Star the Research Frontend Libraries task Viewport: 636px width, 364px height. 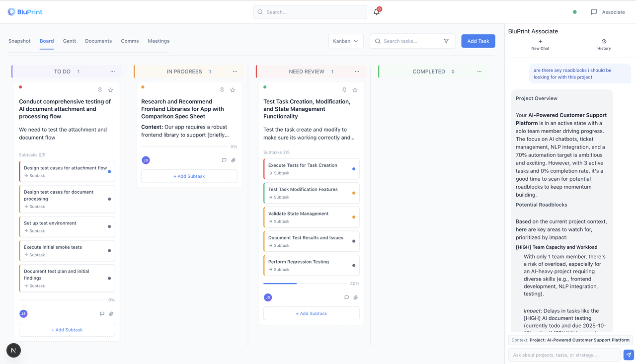click(232, 90)
